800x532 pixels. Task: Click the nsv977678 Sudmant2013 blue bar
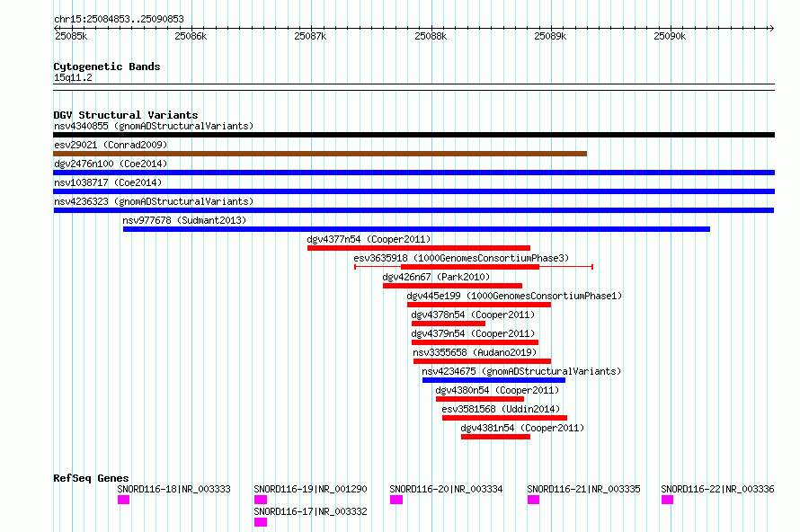coord(416,229)
